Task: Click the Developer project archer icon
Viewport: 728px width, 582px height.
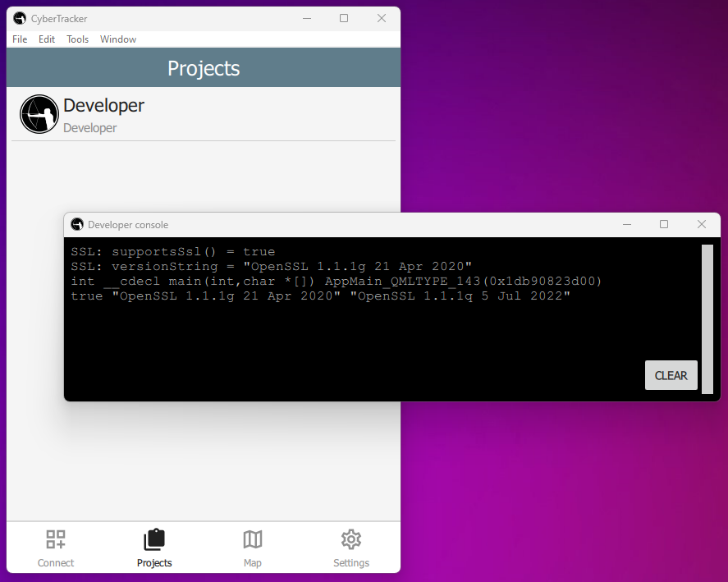Action: coord(39,114)
